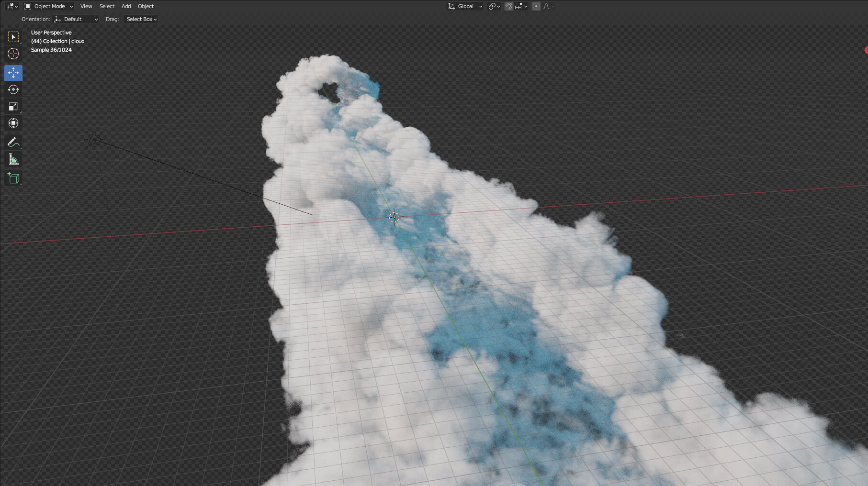
Task: Open the proportional editing falloff curve
Action: click(x=549, y=6)
